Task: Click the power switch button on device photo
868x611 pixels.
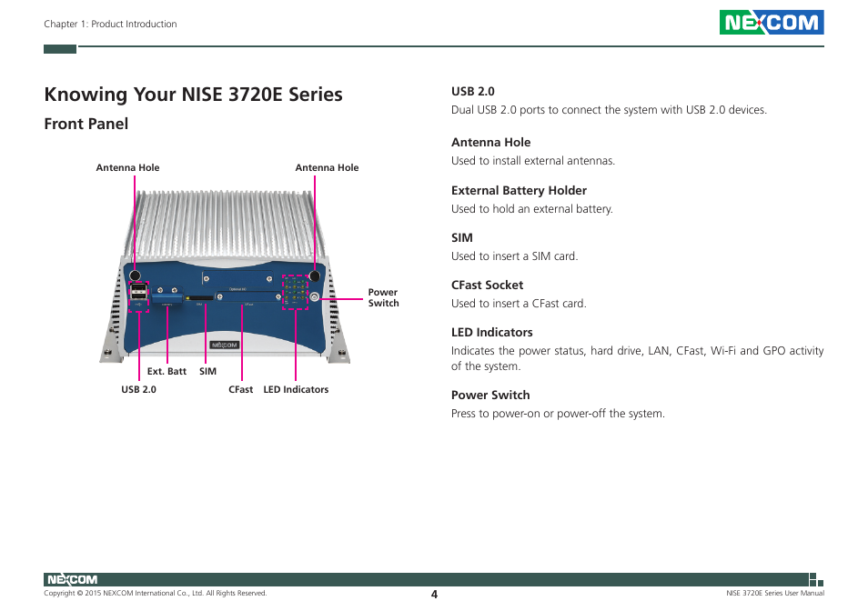Action: [x=315, y=297]
